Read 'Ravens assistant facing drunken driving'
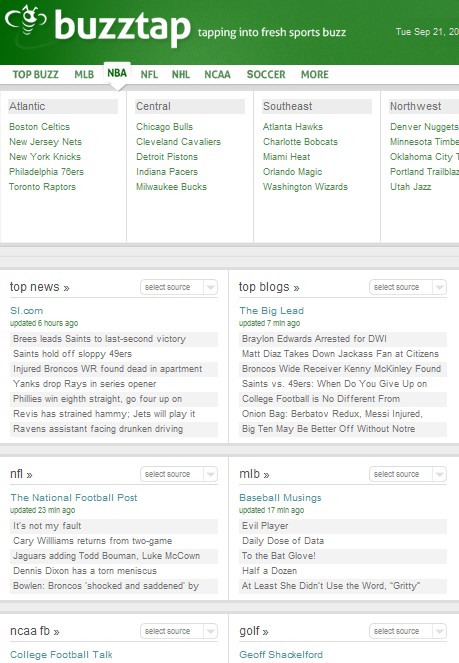 coord(114,429)
